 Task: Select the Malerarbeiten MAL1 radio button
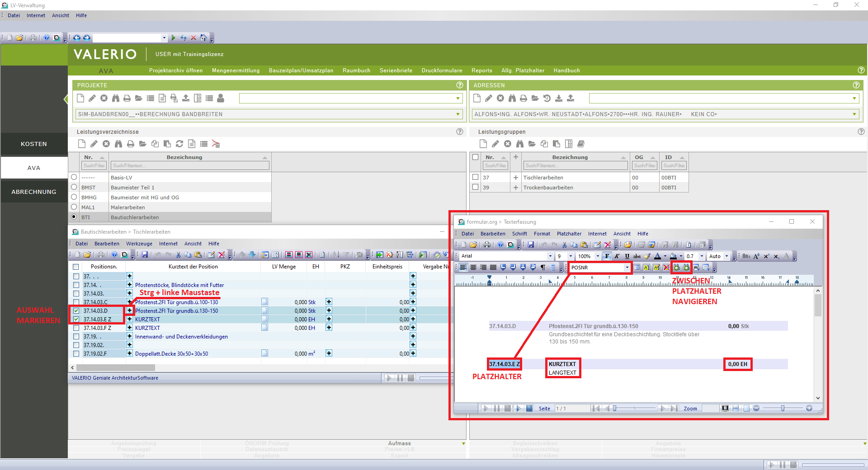point(74,207)
